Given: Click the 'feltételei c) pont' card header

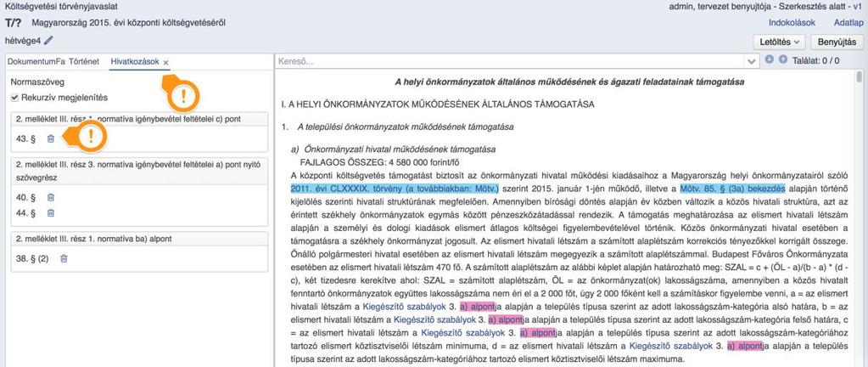Looking at the screenshot, I should (139, 119).
